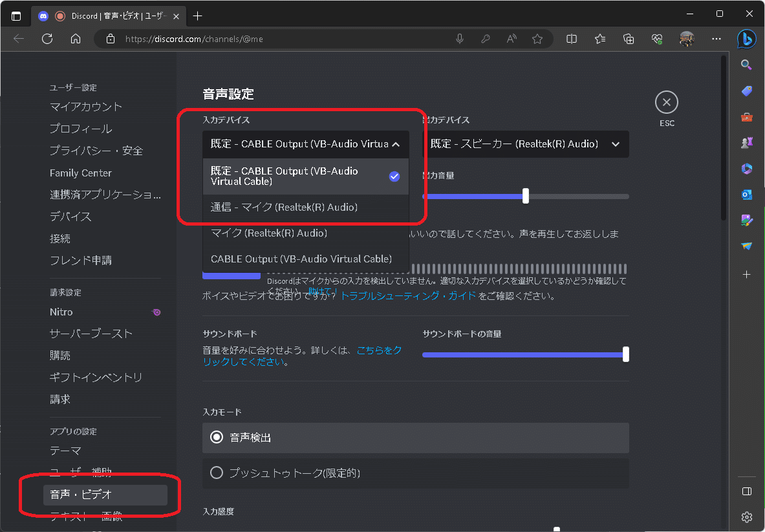Open the password key icon in address bar

(486, 39)
